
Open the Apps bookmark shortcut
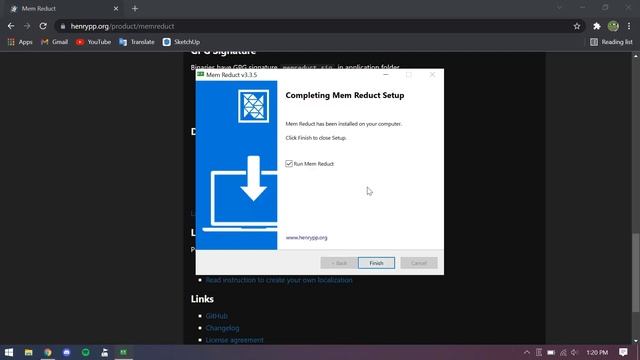(20, 42)
